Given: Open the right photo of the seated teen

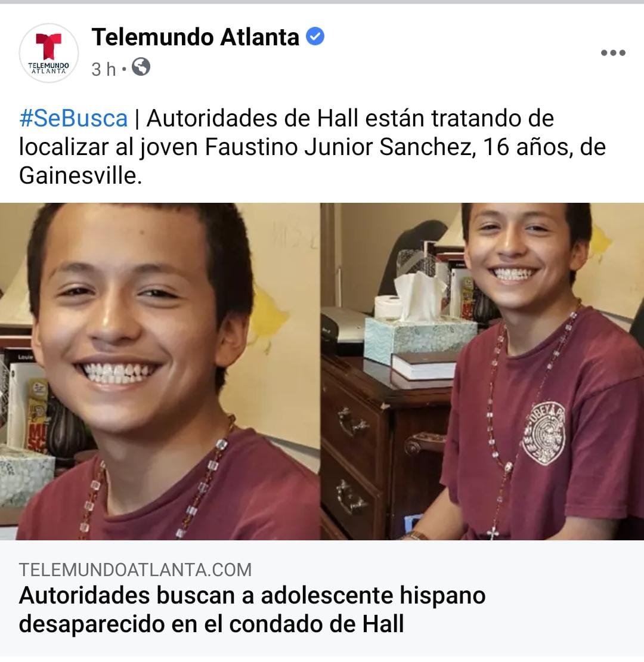Looking at the screenshot, I should 482,371.
